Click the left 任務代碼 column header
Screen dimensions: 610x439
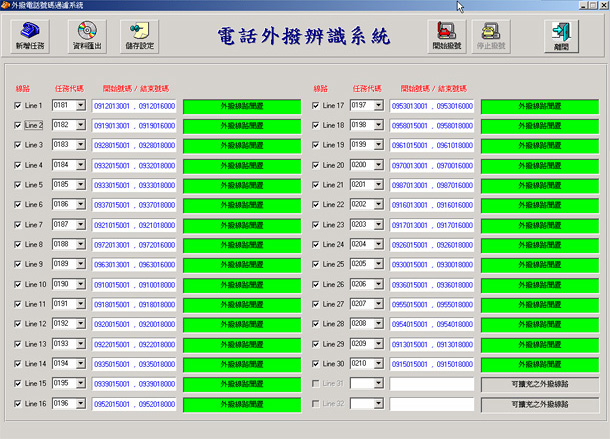(x=69, y=89)
